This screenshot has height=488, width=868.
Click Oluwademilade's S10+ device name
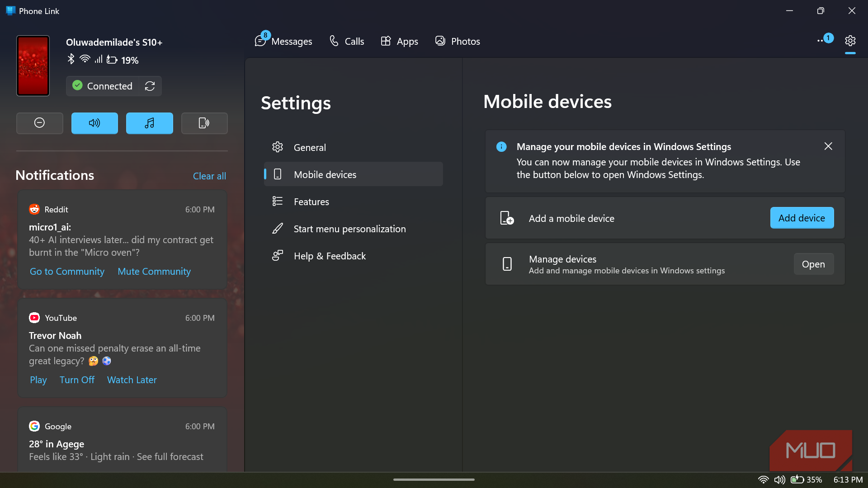pos(114,42)
